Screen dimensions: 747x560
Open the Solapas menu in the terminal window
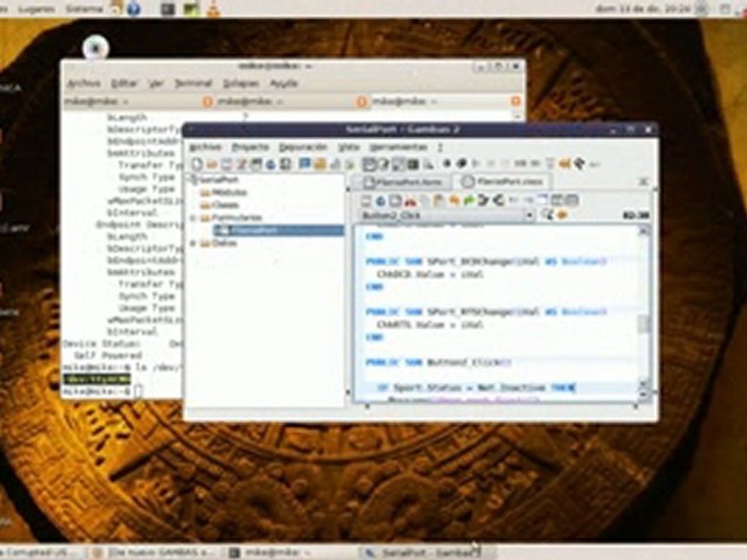tap(240, 83)
